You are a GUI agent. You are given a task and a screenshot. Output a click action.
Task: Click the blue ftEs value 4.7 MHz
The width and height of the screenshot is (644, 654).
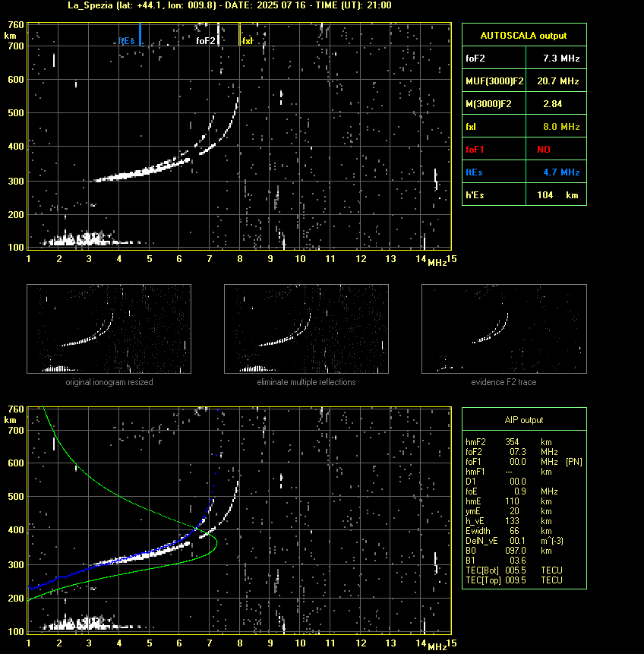561,172
